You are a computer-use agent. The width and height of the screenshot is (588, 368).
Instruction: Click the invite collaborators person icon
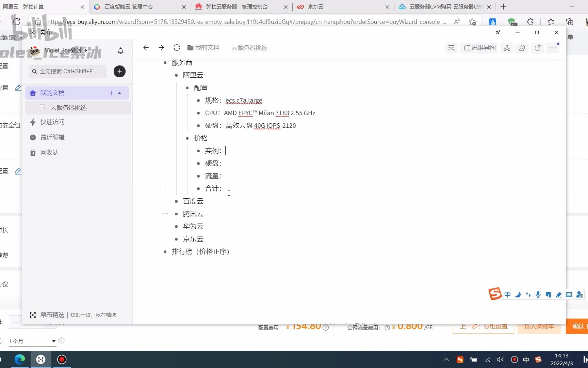pyautogui.click(x=522, y=48)
